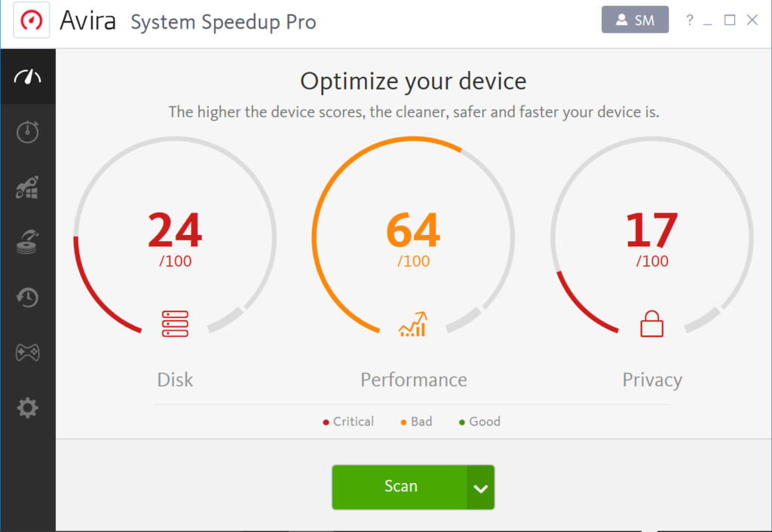Launch Game Booster with the gamepad icon
The width and height of the screenshot is (772, 532).
click(x=28, y=352)
